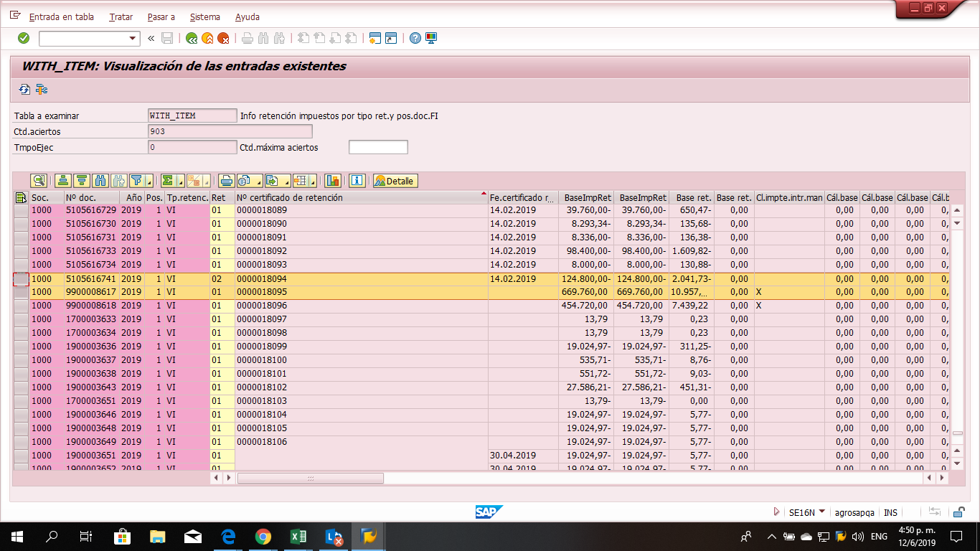Viewport: 980px width, 551px height.
Task: Expand the Choose layout dropdown arrow
Action: pyautogui.click(x=314, y=181)
